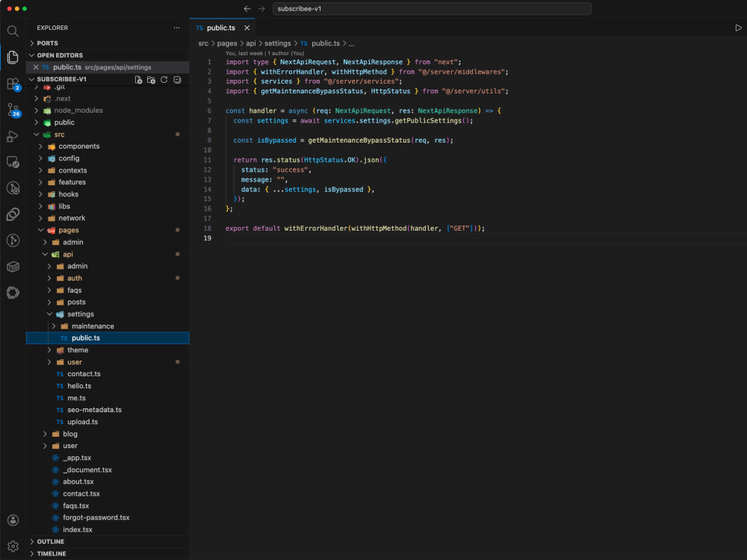Click the circular git branch search icon

click(x=13, y=188)
